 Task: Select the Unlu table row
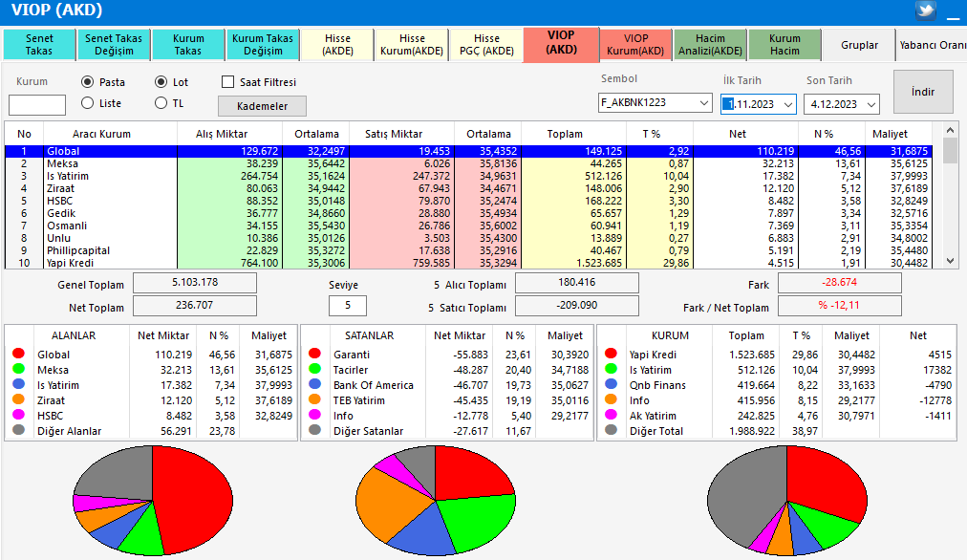pos(469,237)
